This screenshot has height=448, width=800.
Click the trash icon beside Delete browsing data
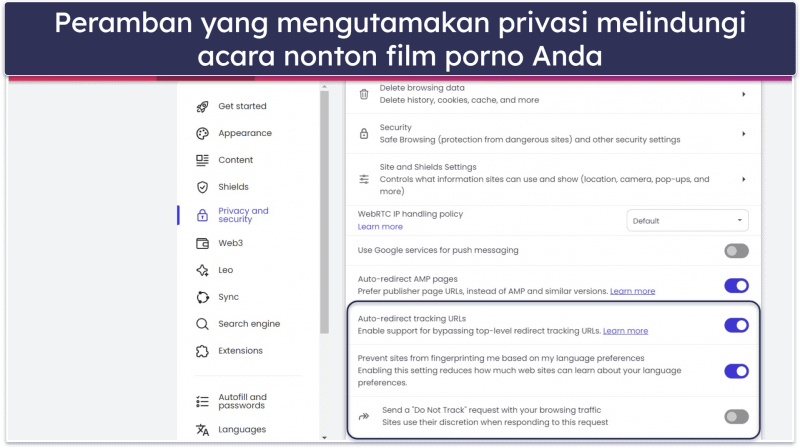click(x=364, y=94)
